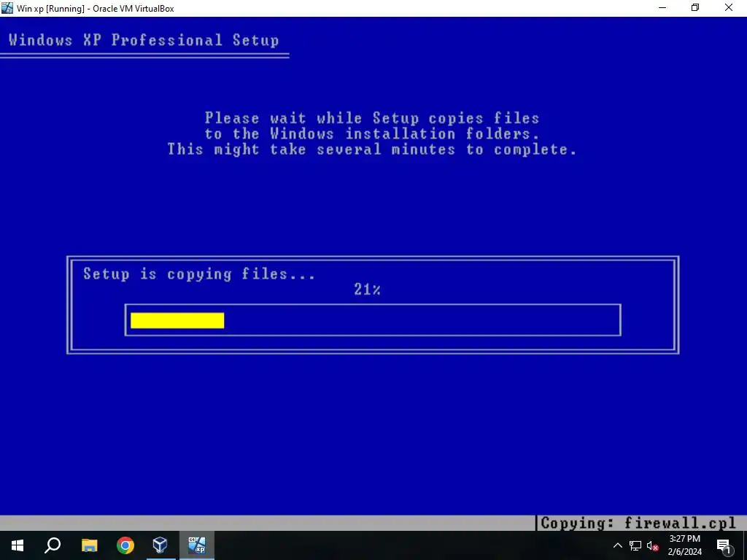This screenshot has width=747, height=560.
Task: Click 'Copying: firewall.cpl' status text
Action: point(638,524)
